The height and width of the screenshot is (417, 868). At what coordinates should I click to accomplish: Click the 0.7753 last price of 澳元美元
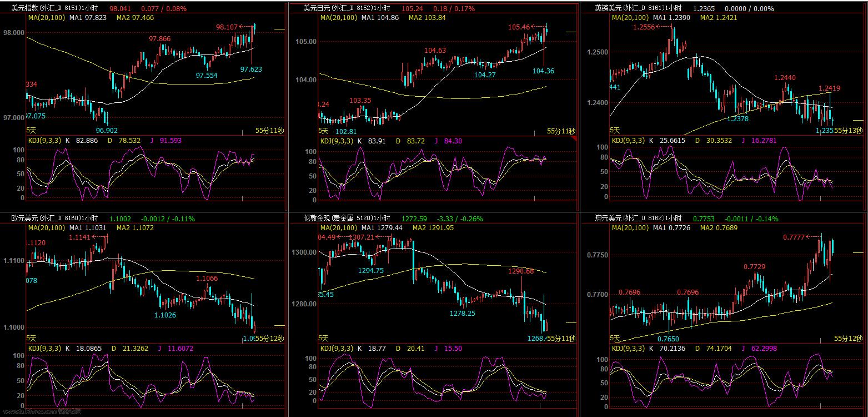coord(704,219)
